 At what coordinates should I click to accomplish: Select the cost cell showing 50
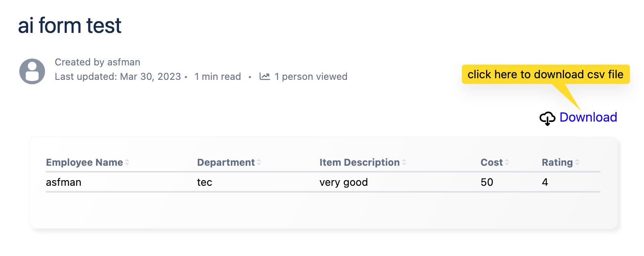(487, 182)
